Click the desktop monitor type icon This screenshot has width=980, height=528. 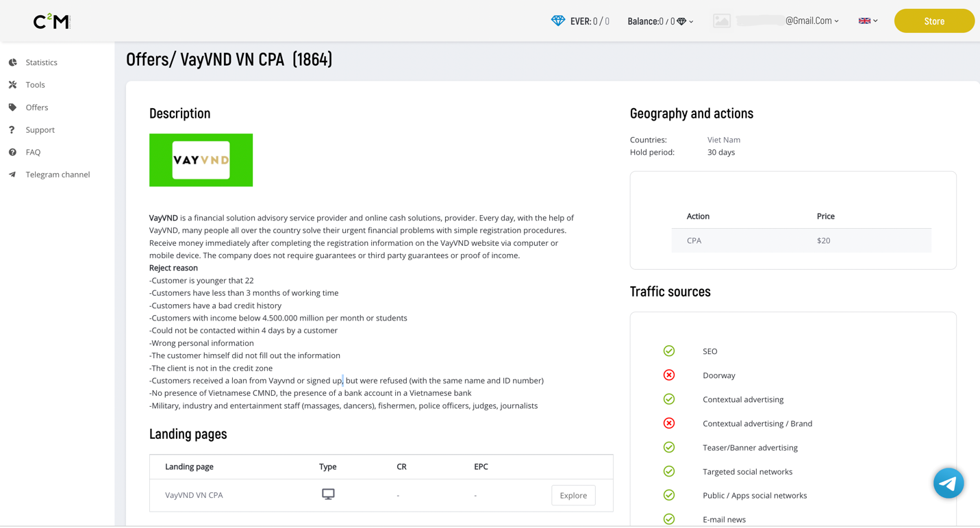(328, 494)
